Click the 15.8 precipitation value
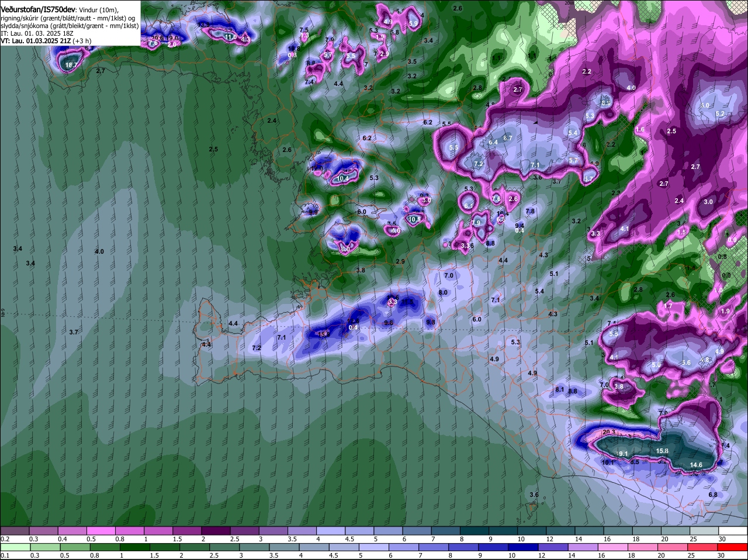Viewport: 748px width, 560px height. click(x=662, y=451)
